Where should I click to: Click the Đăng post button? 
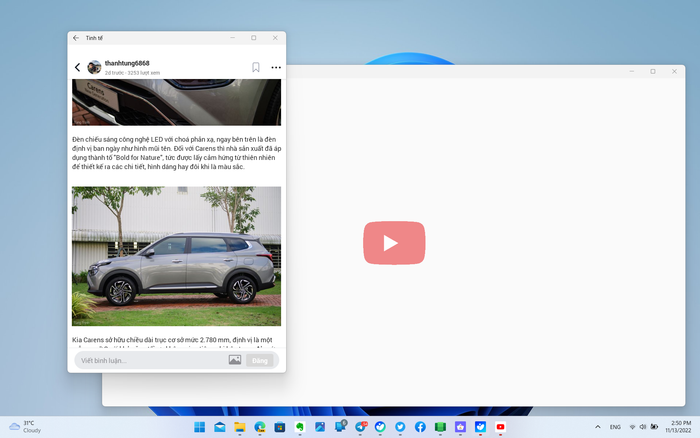tap(259, 360)
